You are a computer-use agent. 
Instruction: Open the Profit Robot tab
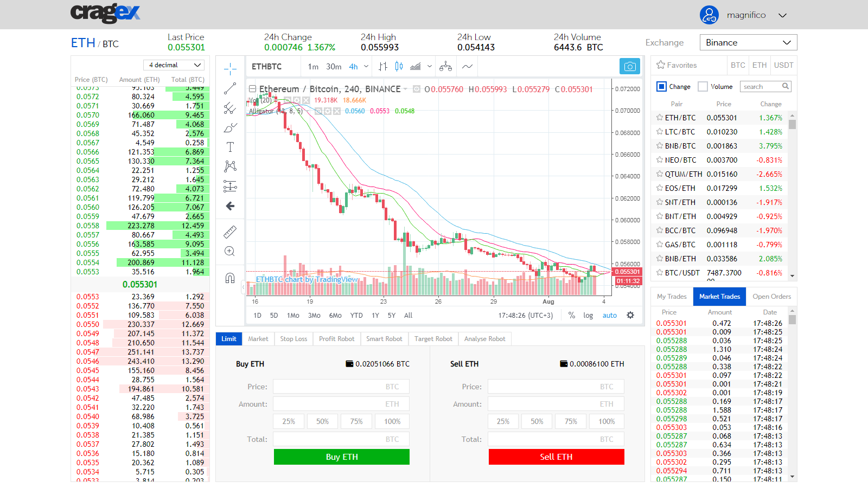(336, 339)
